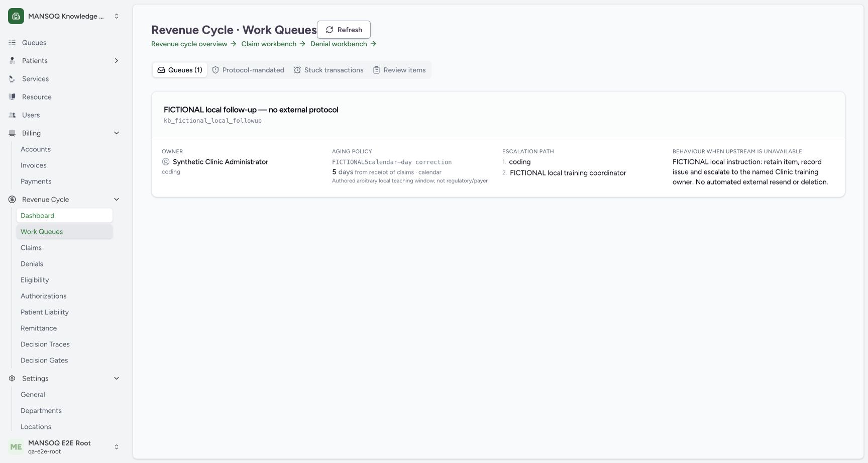868x463 pixels.
Task: Expand the Patients submenu chevron
Action: (117, 61)
